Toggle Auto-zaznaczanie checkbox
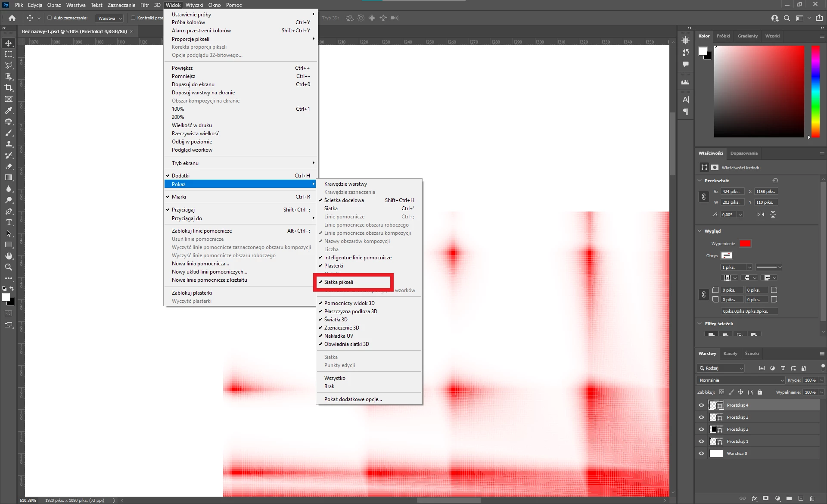This screenshot has height=504, width=827. [x=50, y=18]
